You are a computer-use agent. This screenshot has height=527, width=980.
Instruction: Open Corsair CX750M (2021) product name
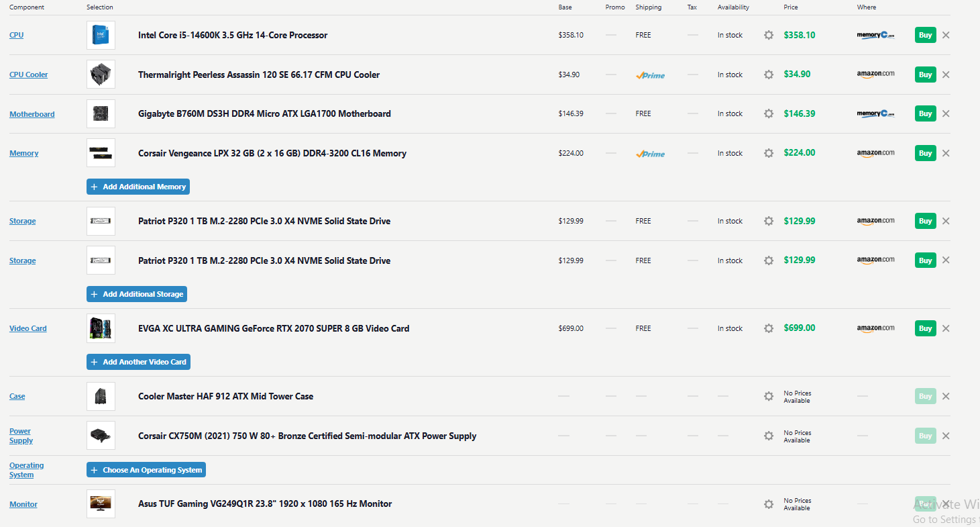(307, 436)
